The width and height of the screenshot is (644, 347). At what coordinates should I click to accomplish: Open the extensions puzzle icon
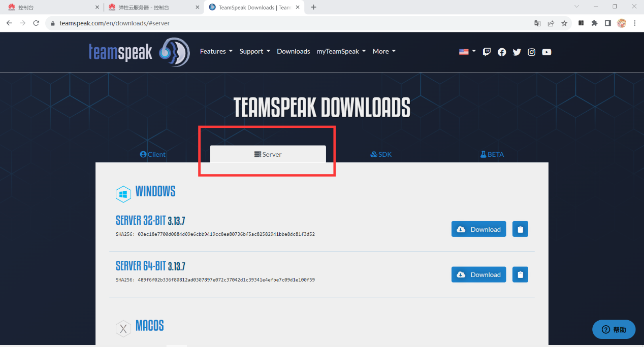595,23
